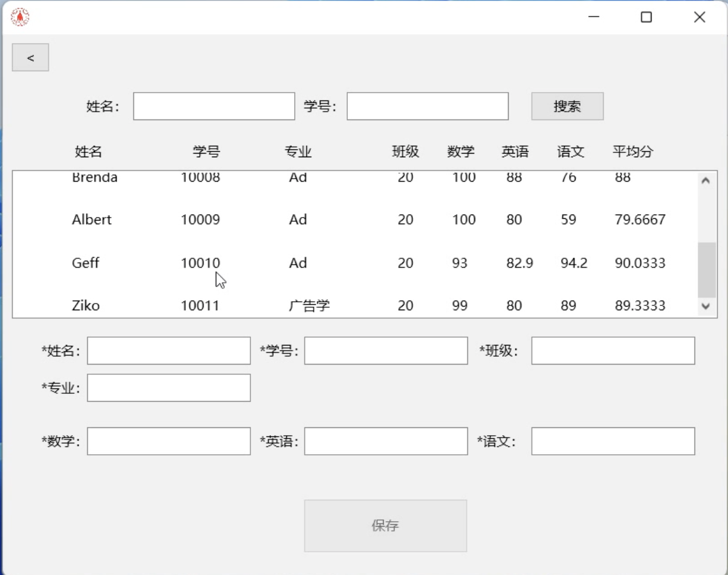728x575 pixels.
Task: Click into the *班级 form field
Action: (x=613, y=351)
